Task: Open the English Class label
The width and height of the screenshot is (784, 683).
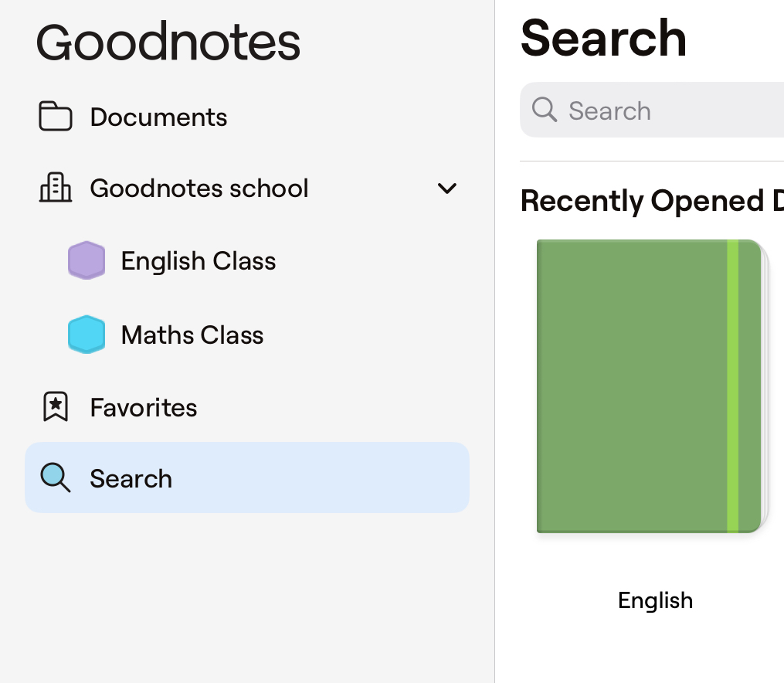Action: (x=199, y=261)
